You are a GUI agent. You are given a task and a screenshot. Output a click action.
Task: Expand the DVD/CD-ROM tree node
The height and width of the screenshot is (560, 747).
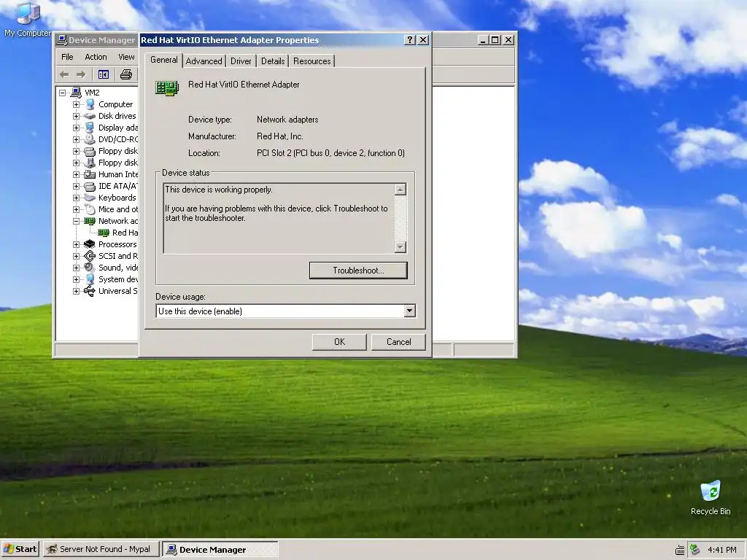pos(76,139)
